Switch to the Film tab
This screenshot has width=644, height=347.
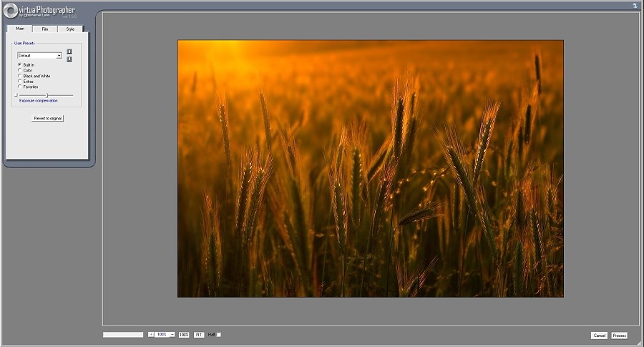45,29
